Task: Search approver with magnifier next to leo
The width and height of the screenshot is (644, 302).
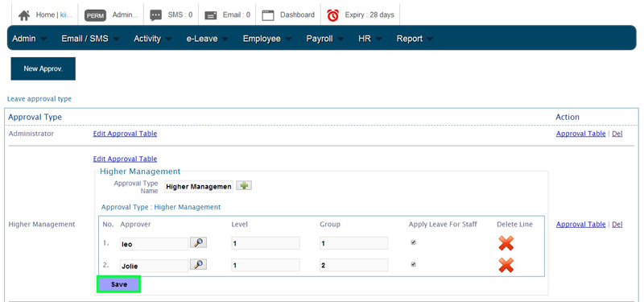Action: click(198, 243)
